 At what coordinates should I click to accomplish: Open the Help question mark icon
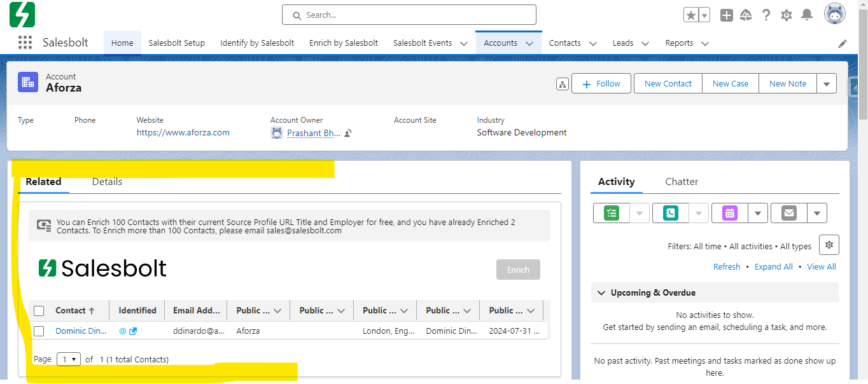[x=766, y=15]
